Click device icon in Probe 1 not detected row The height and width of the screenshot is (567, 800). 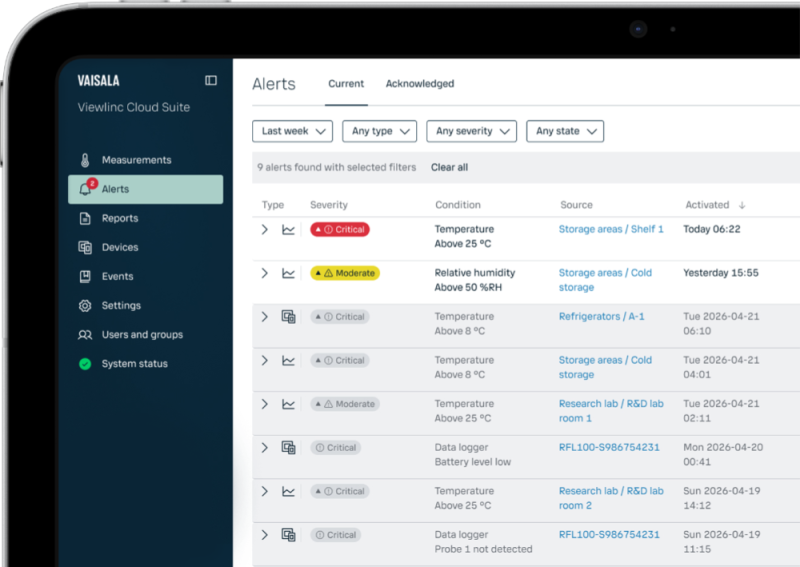coord(288,535)
